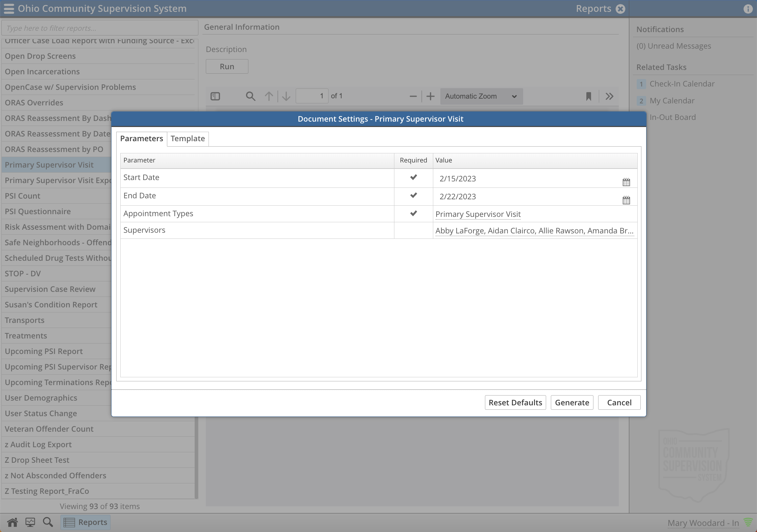The height and width of the screenshot is (532, 757).
Task: Switch to the Template tab
Action: click(x=188, y=138)
